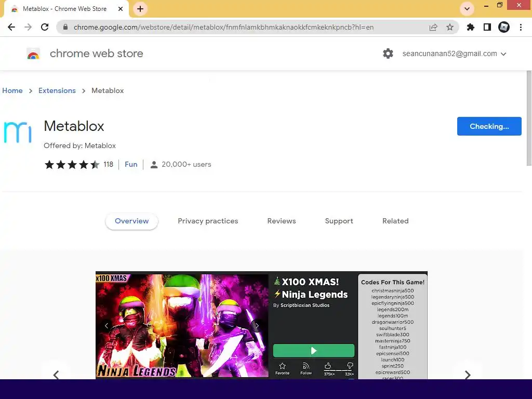The image size is (532, 399).
Task: Open a new tab with the plus button
Action: click(x=140, y=9)
